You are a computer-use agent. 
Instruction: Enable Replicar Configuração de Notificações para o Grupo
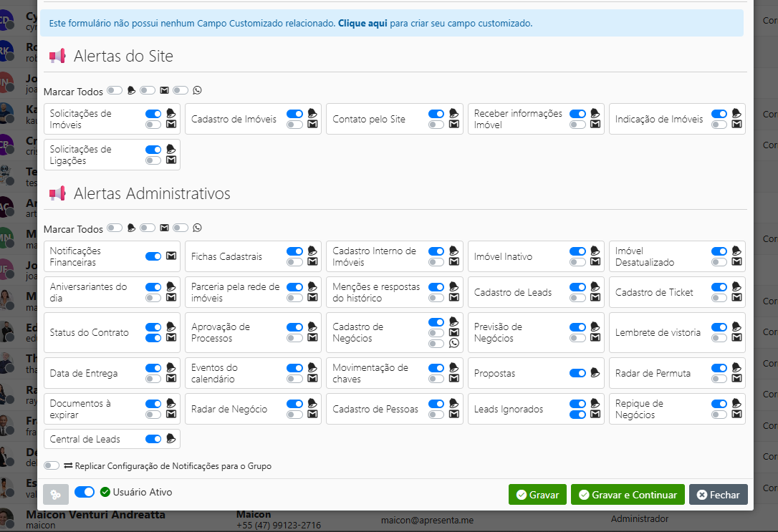pyautogui.click(x=52, y=466)
